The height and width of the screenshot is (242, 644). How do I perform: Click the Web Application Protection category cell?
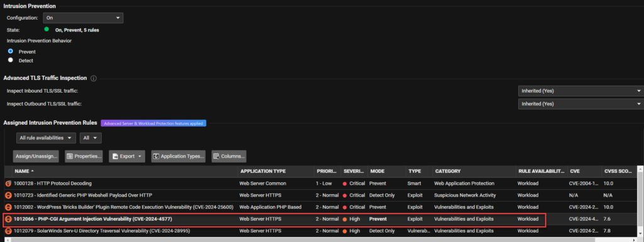pyautogui.click(x=464, y=183)
